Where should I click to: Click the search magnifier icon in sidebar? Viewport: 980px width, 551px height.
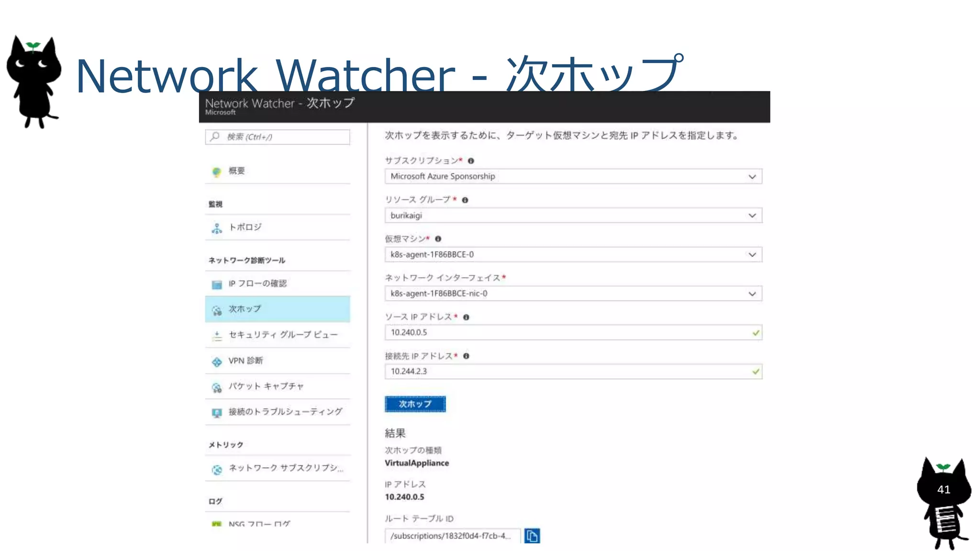point(215,137)
